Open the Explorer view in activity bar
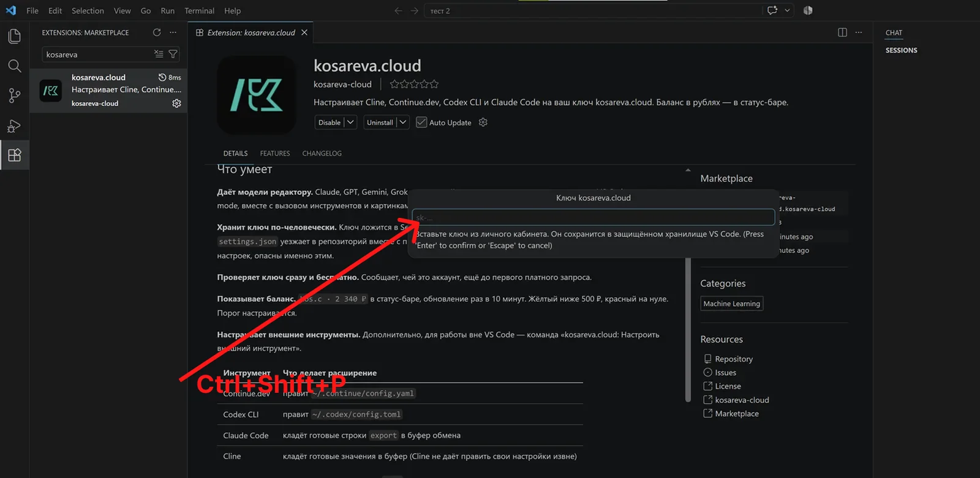This screenshot has width=980, height=478. click(x=15, y=36)
